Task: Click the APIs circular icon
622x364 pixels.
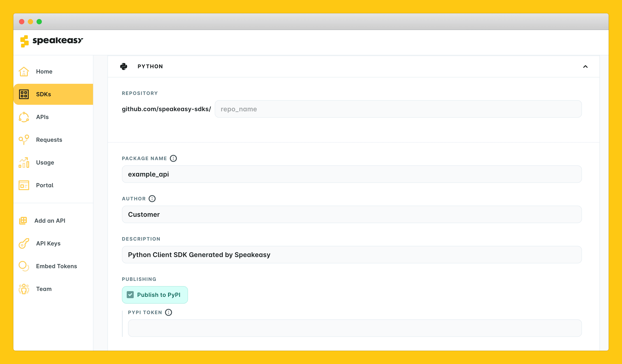Action: pos(24,117)
